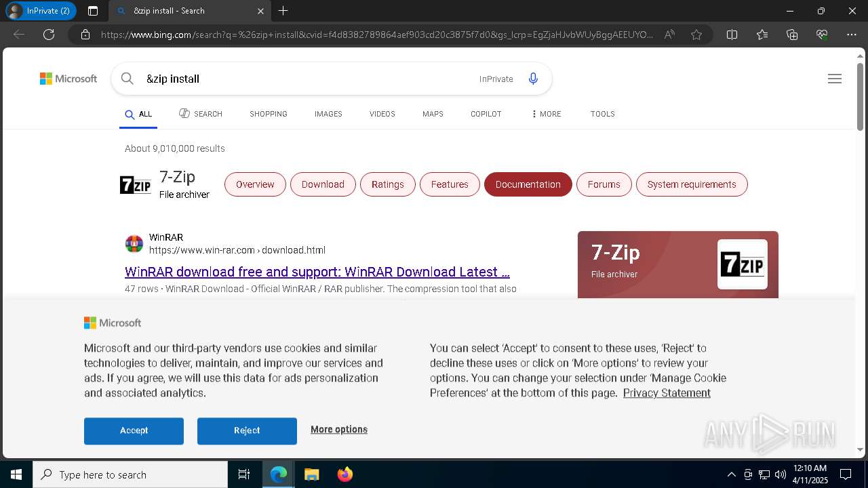Click the WinRAR site favicon
The height and width of the screenshot is (488, 868).
click(x=134, y=244)
